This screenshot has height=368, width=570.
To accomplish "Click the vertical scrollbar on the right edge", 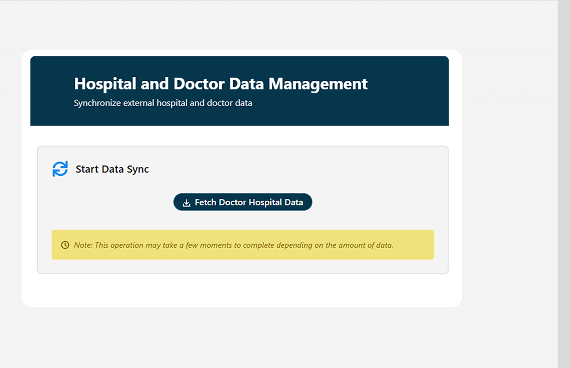I will click(x=564, y=184).
